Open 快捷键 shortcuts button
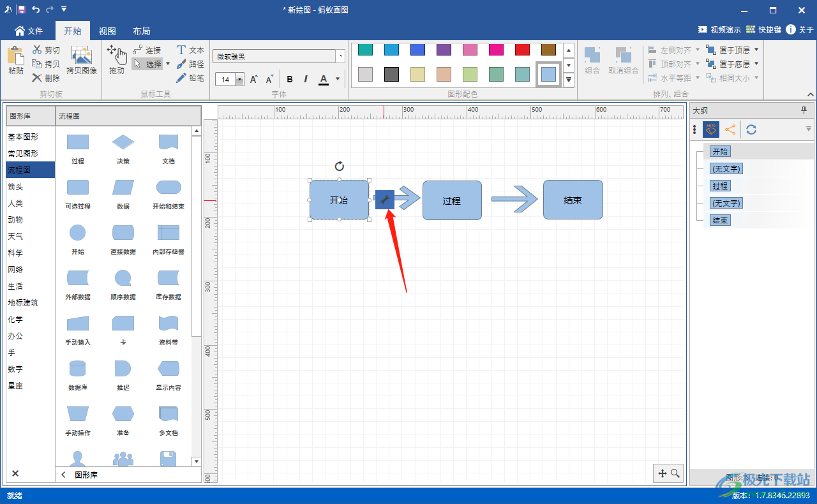Image resolution: width=817 pixels, height=504 pixels. tap(763, 29)
